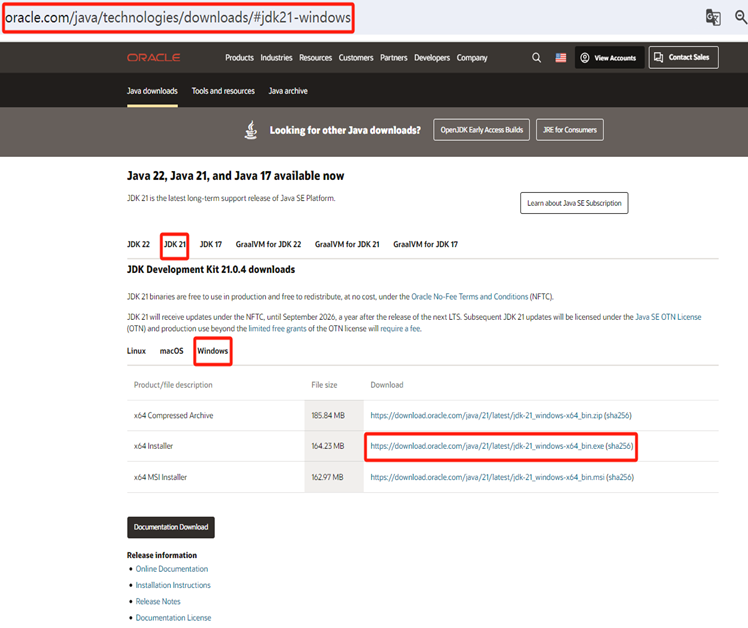748x628 pixels.
Task: Click the 162.97 MB file size
Action: click(x=327, y=477)
